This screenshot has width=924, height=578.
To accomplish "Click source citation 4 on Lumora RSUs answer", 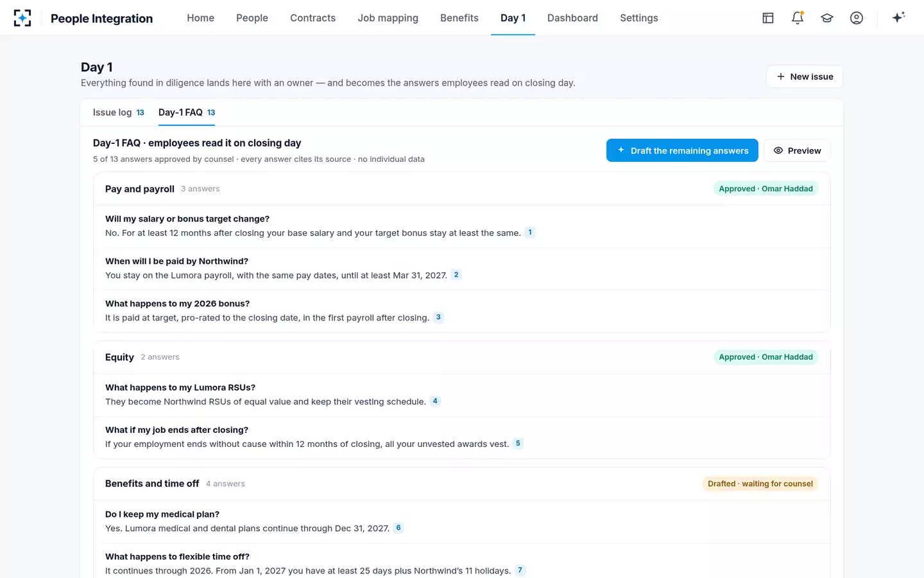I will [435, 401].
